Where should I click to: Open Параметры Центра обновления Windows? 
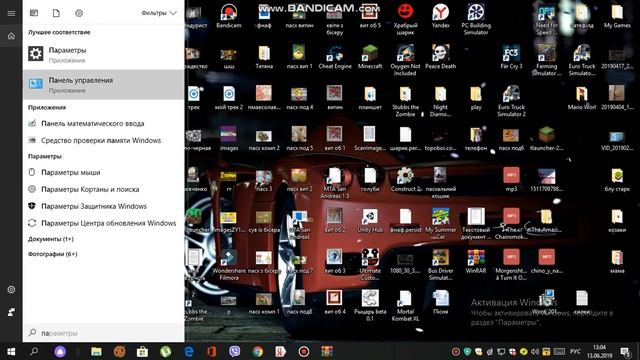(103, 223)
